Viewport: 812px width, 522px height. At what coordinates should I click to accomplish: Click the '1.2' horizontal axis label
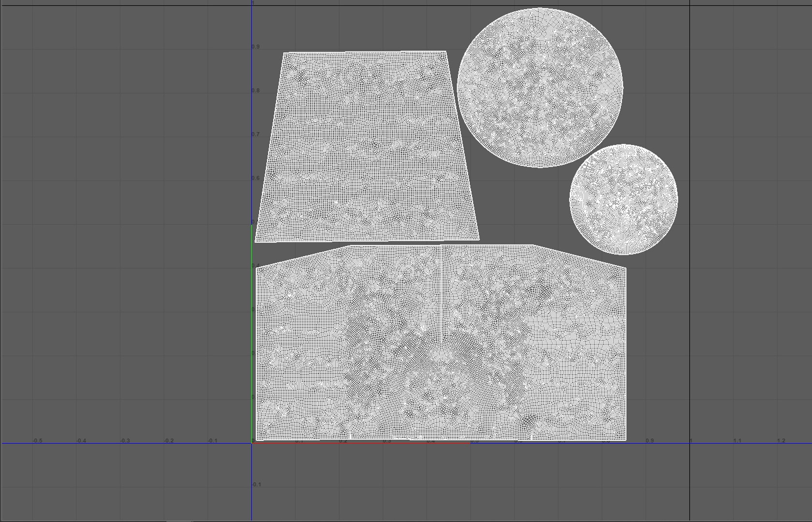tap(781, 441)
